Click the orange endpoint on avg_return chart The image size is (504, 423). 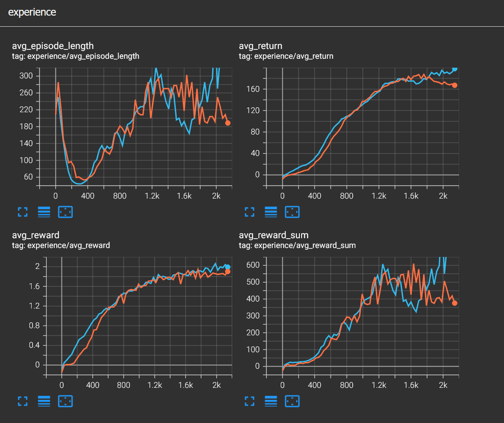(x=455, y=85)
